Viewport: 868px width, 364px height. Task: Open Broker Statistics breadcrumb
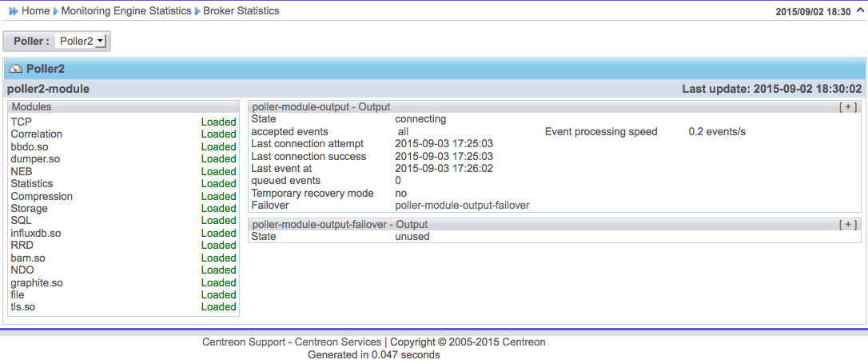pyautogui.click(x=241, y=11)
